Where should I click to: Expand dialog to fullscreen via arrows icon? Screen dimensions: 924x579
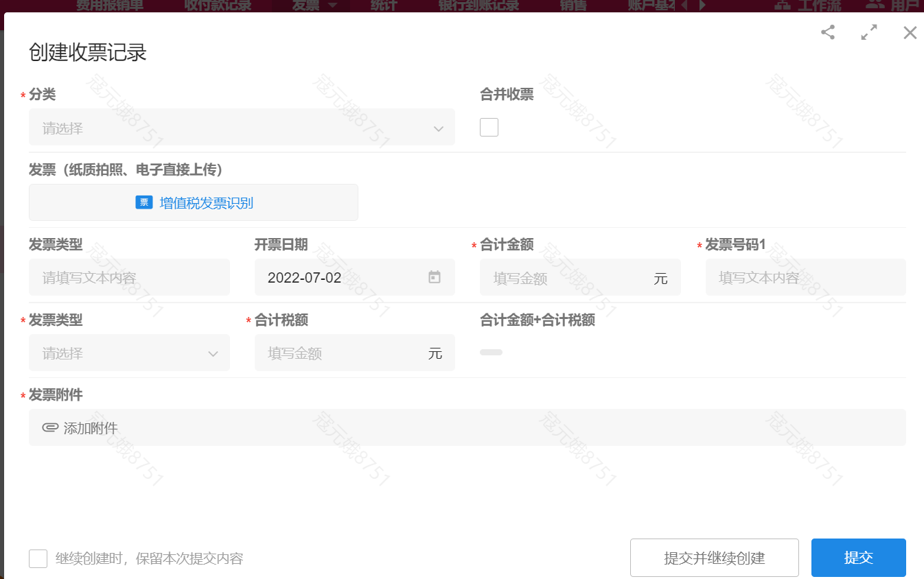pos(869,32)
